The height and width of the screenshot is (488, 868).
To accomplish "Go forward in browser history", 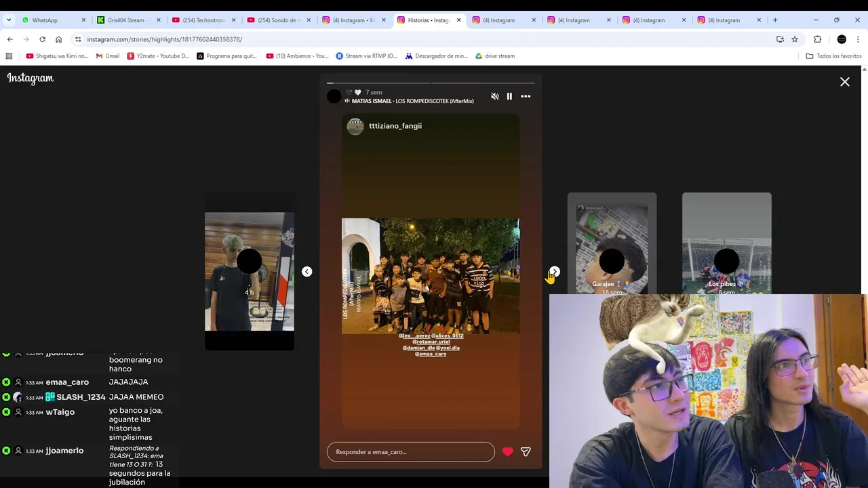I will click(x=26, y=39).
